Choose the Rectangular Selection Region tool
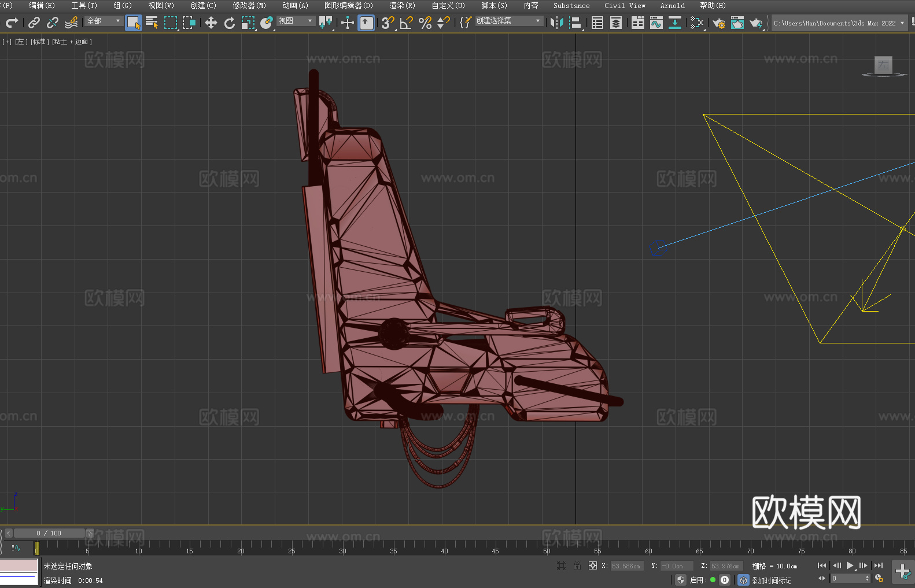The height and width of the screenshot is (588, 915). [171, 23]
